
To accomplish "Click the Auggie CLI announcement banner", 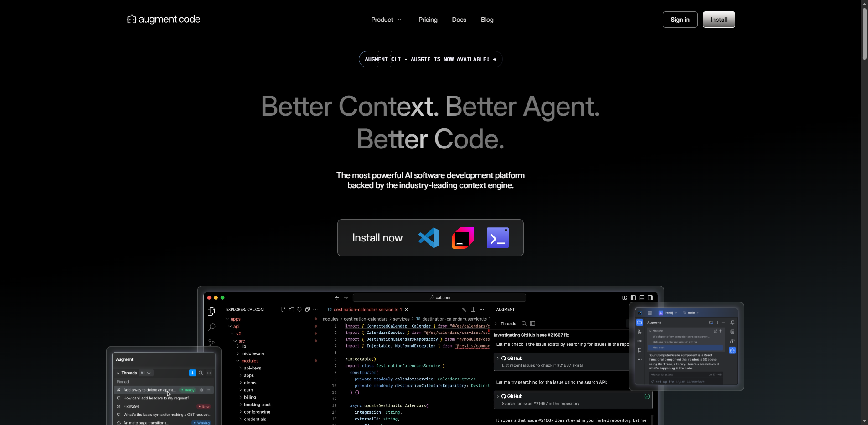I will tap(431, 59).
